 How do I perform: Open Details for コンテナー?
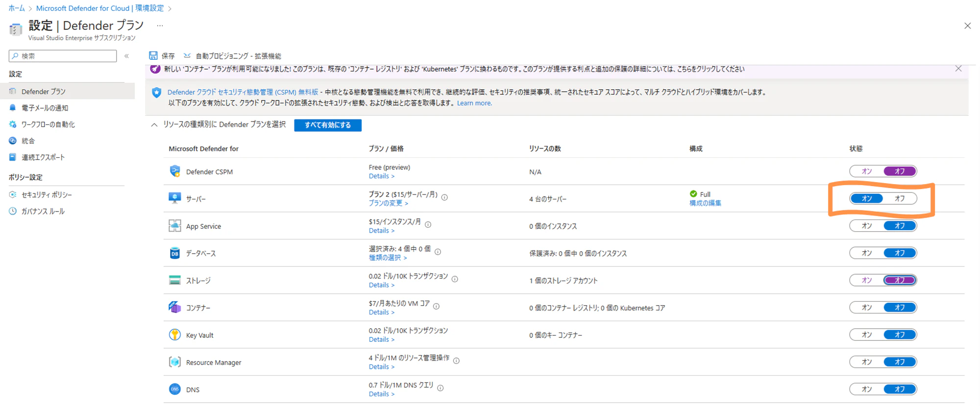click(x=381, y=312)
